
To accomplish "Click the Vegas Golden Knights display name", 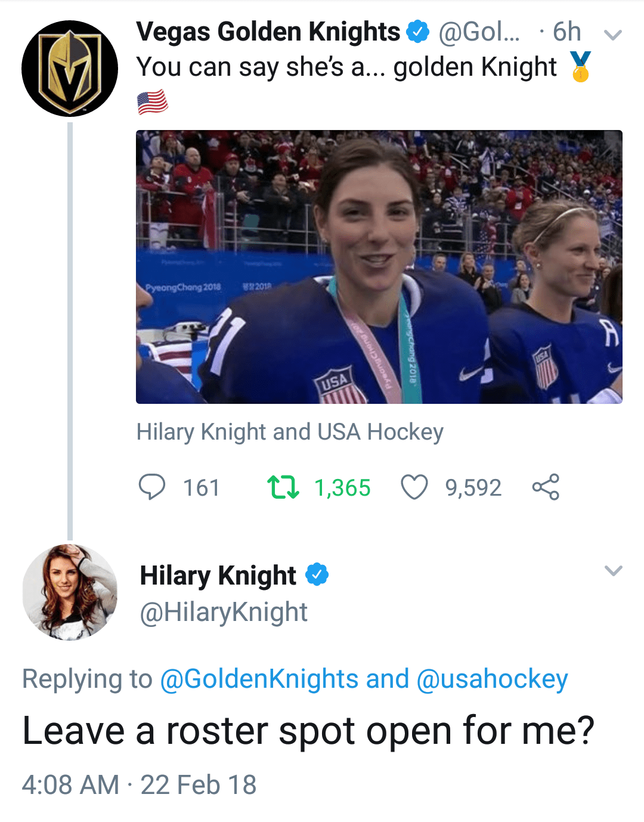I will click(268, 32).
